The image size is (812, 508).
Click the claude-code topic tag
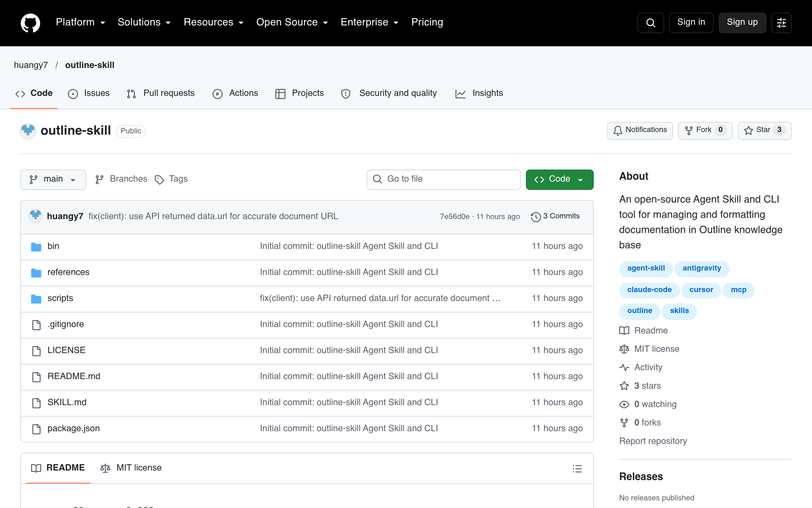pos(649,290)
